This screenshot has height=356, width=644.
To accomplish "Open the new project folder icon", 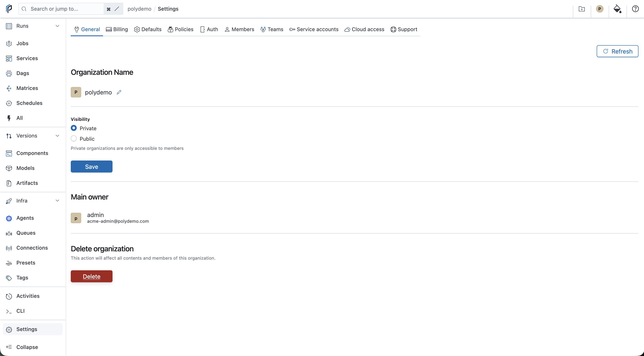I will (x=582, y=9).
